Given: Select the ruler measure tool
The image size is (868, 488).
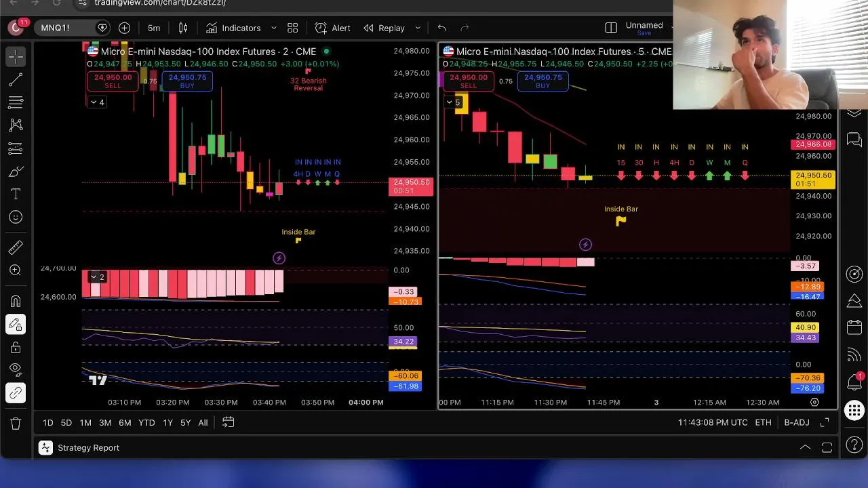Looking at the screenshot, I should [x=16, y=247].
